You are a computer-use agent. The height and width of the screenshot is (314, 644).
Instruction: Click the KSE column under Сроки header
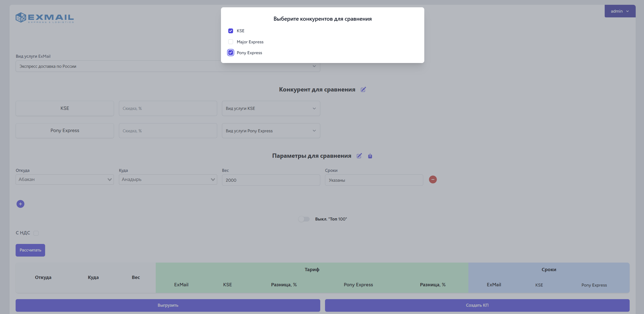(539, 285)
